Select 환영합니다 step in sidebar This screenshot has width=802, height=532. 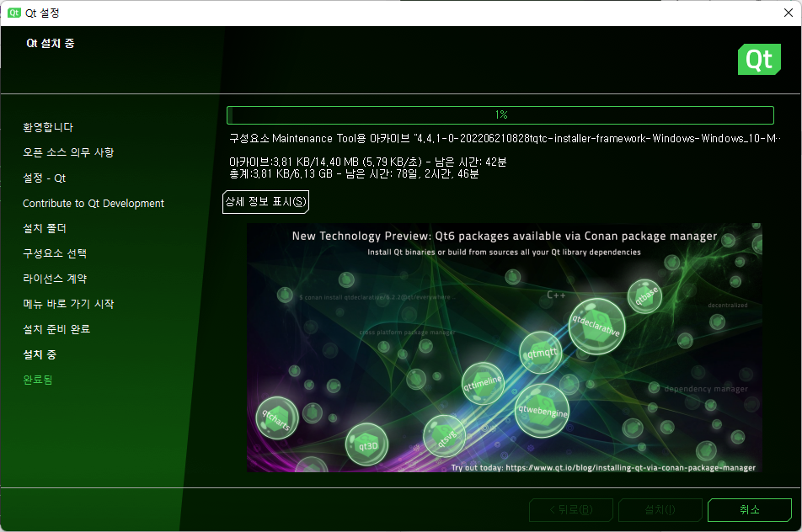pos(48,127)
